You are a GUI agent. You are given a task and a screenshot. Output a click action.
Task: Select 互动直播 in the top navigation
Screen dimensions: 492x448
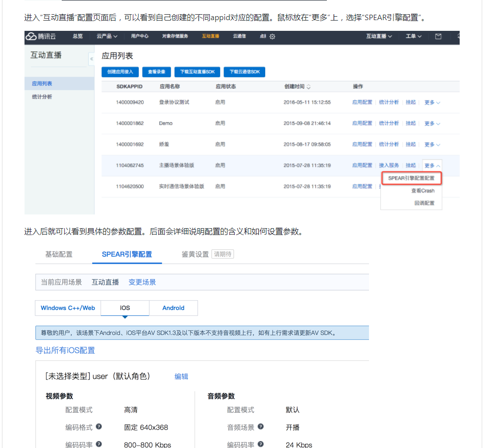click(211, 36)
